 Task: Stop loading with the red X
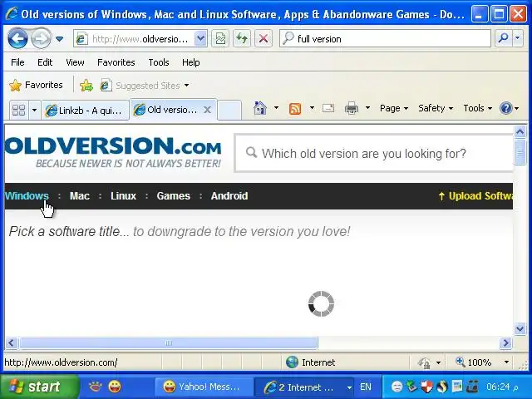tap(264, 39)
